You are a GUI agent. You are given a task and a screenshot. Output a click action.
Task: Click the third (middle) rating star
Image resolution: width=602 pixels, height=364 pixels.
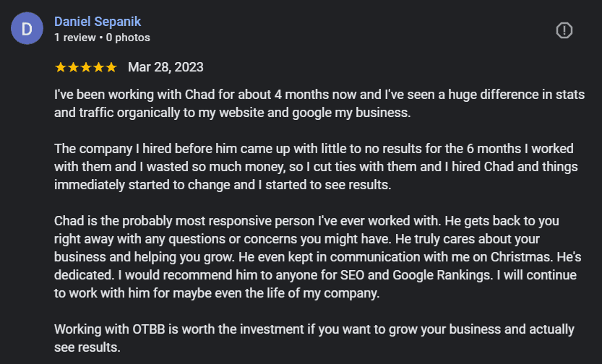[85, 67]
